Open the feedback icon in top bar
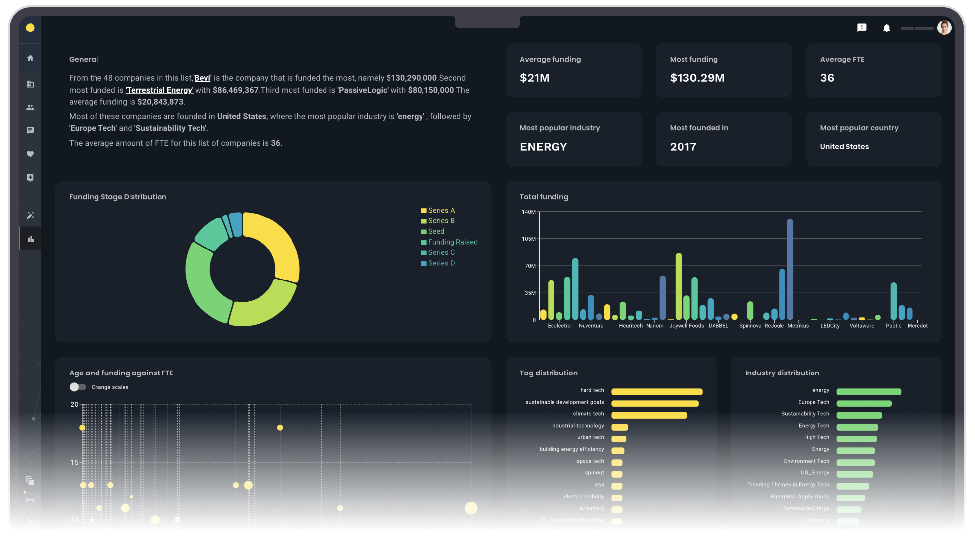Image resolution: width=975 pixels, height=560 pixels. 861,28
